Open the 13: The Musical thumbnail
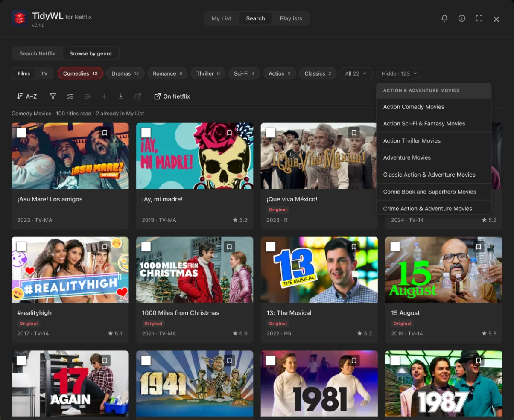 tap(319, 270)
